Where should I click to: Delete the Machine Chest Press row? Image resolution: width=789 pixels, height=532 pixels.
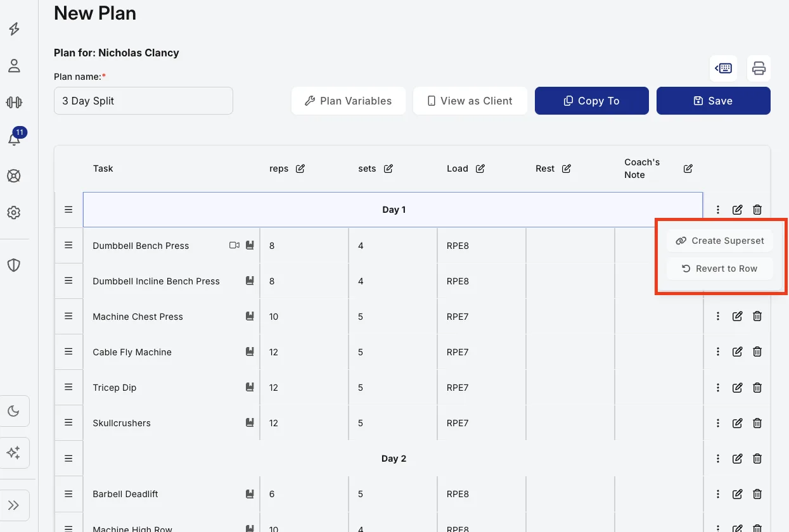point(757,316)
